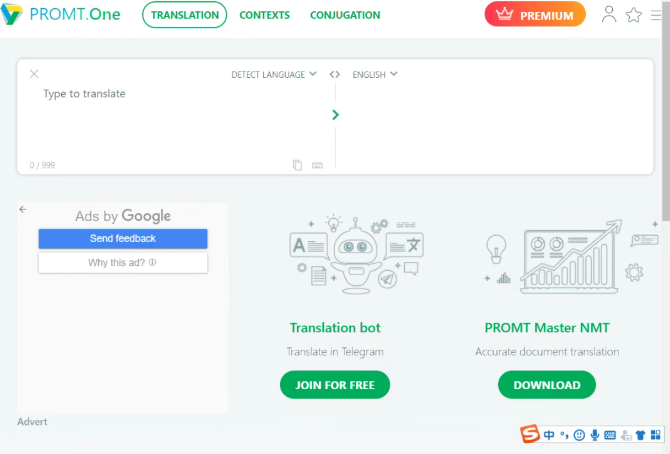Screen dimensions: 670x454
Task: Open the IME soft keyboard icon
Action: pyautogui.click(x=610, y=435)
